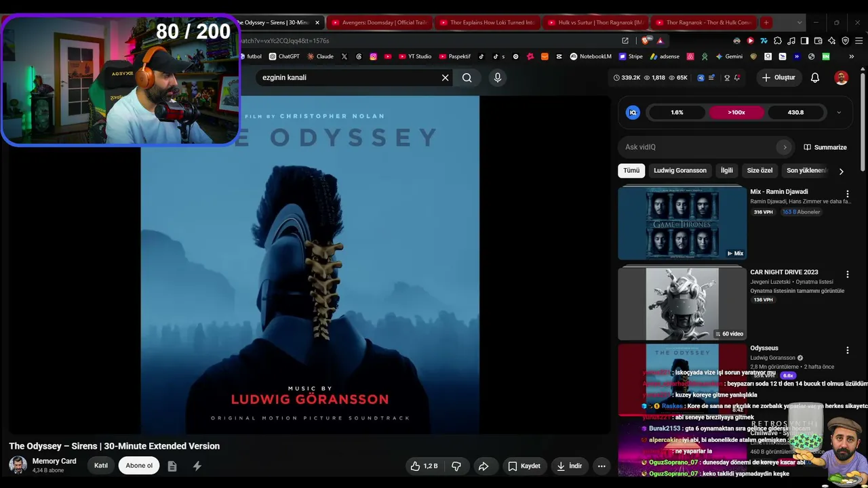
Task: Open options for CAR NIGHT DRIVE 2023
Action: click(x=847, y=274)
